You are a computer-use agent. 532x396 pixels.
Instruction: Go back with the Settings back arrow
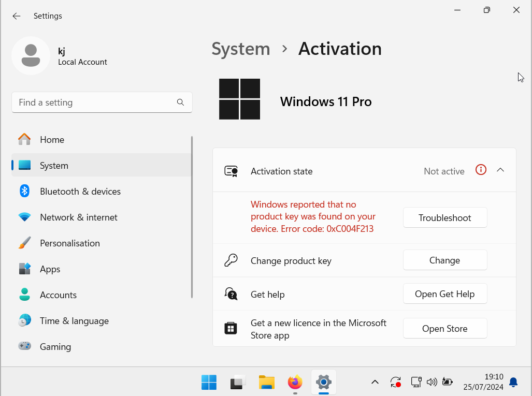click(x=16, y=16)
